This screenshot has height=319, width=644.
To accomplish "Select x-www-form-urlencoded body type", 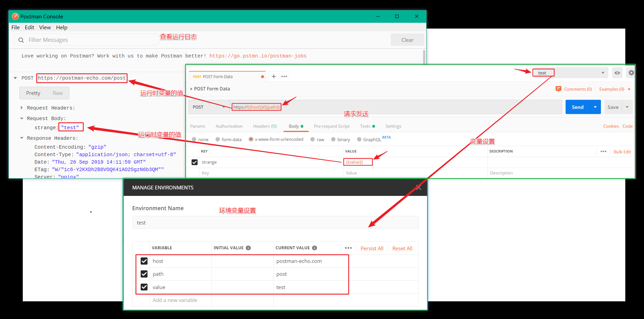I will (251, 139).
